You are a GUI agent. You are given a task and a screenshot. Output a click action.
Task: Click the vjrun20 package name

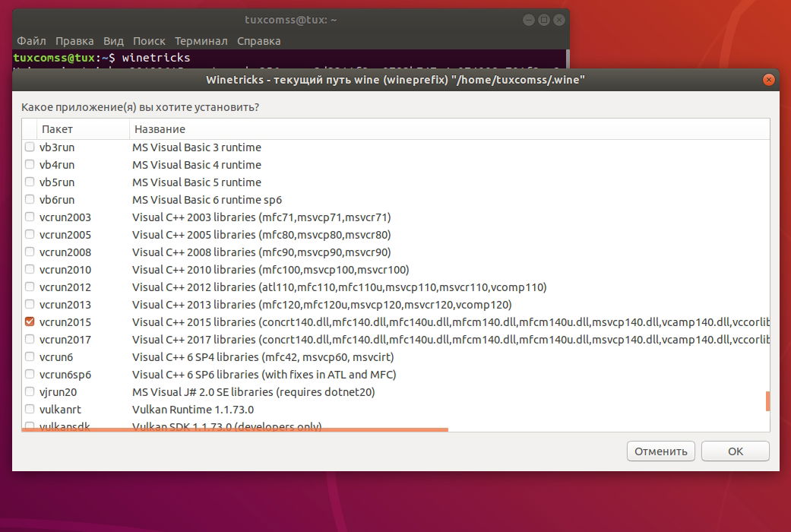pyautogui.click(x=58, y=392)
